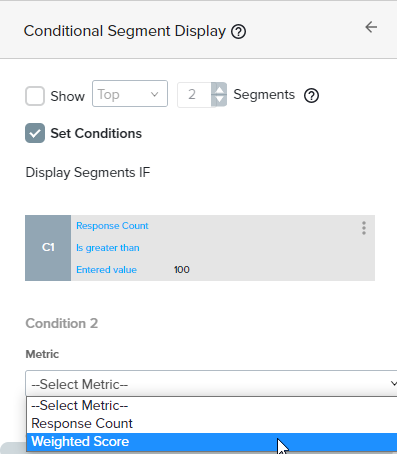Collapse the Select Metric dropdown
The image size is (397, 454).
(211, 384)
